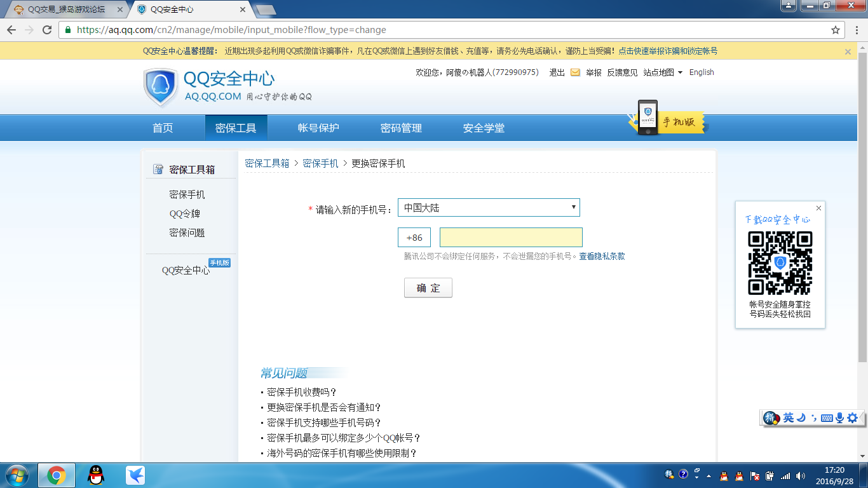
Task: Click the new phone number input field
Action: pos(511,237)
